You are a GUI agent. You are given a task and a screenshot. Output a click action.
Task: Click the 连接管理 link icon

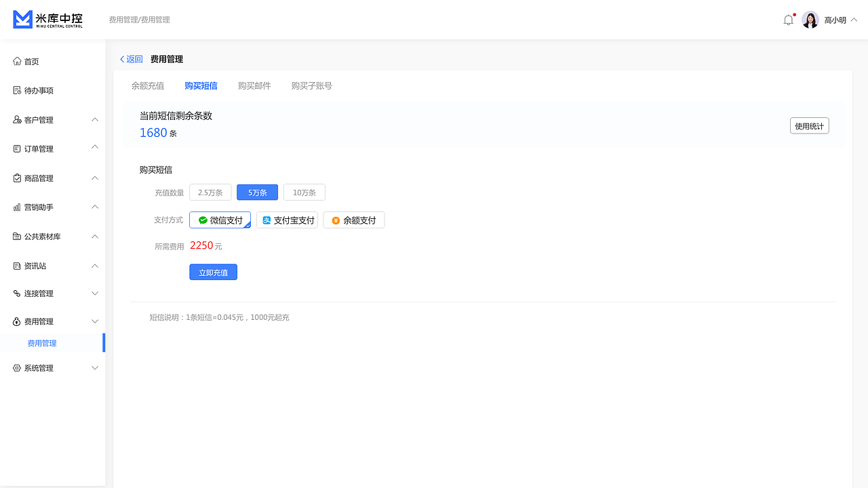pyautogui.click(x=17, y=293)
